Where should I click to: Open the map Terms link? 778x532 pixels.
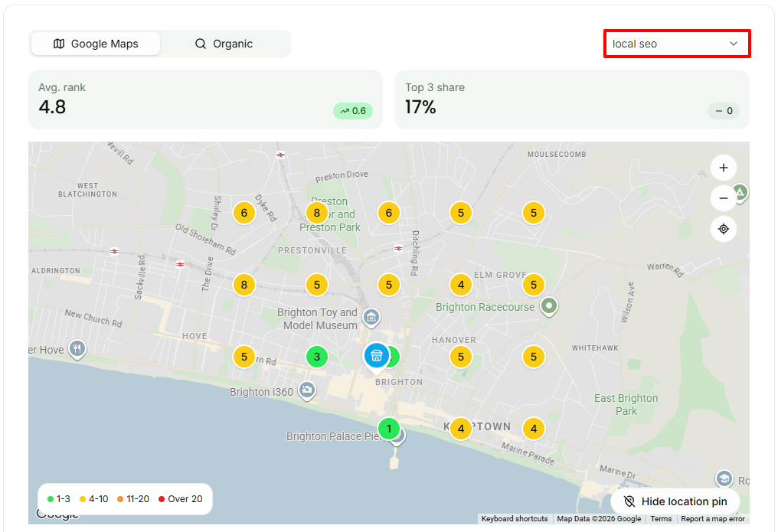(x=661, y=519)
